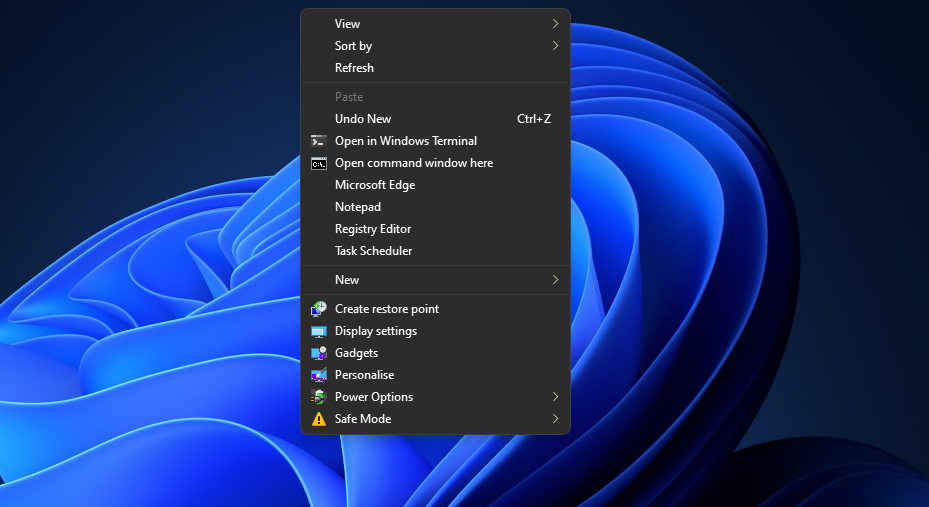
Task: Expand the New submenu arrow
Action: pos(555,280)
